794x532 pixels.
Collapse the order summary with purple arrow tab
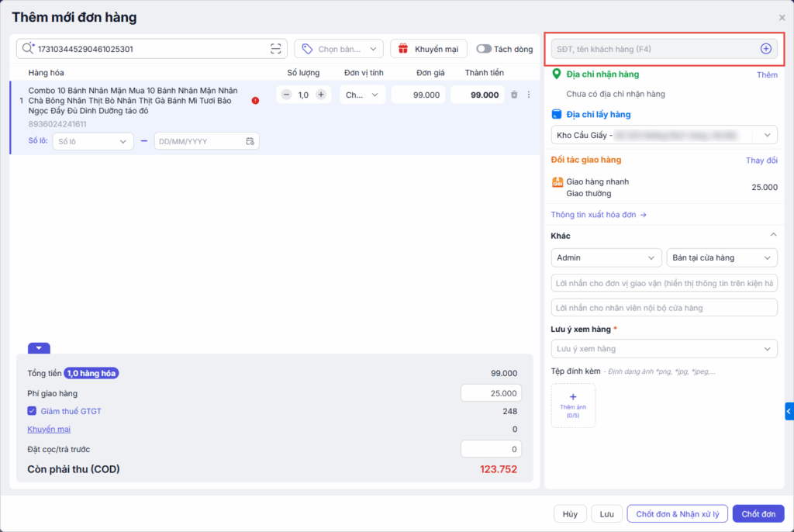[39, 348]
